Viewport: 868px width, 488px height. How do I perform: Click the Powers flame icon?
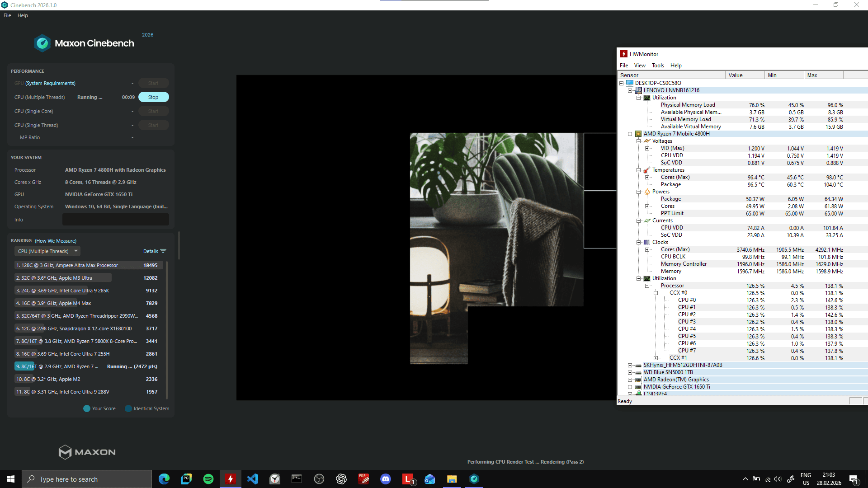pyautogui.click(x=647, y=192)
